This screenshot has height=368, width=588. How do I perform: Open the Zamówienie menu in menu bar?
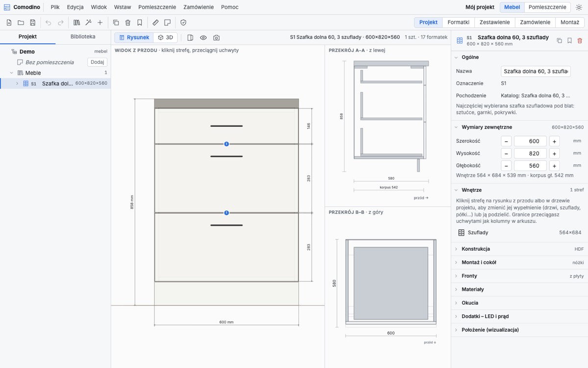pos(198,7)
